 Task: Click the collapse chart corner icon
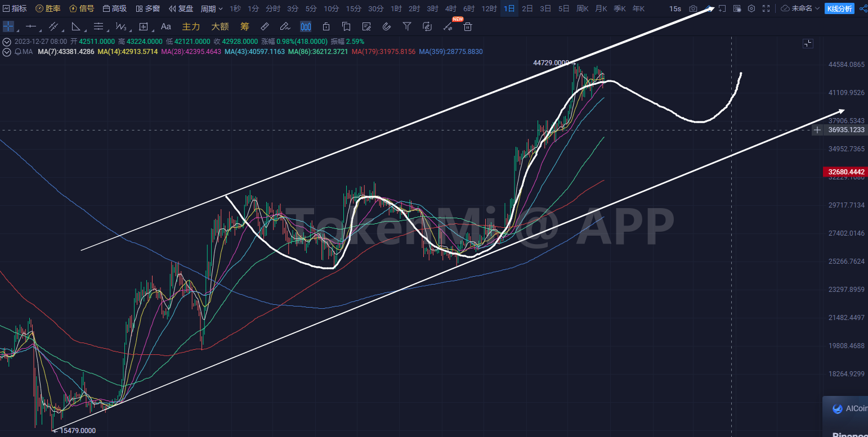(x=808, y=43)
